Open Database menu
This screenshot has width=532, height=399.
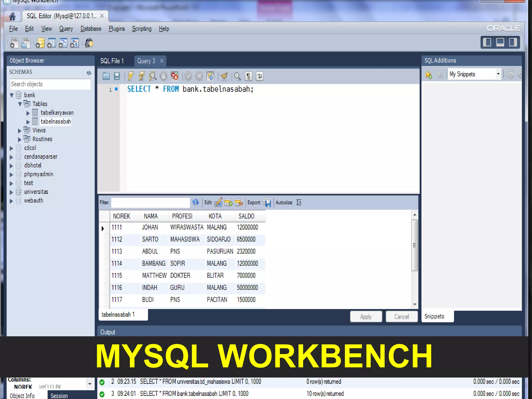[x=91, y=29]
